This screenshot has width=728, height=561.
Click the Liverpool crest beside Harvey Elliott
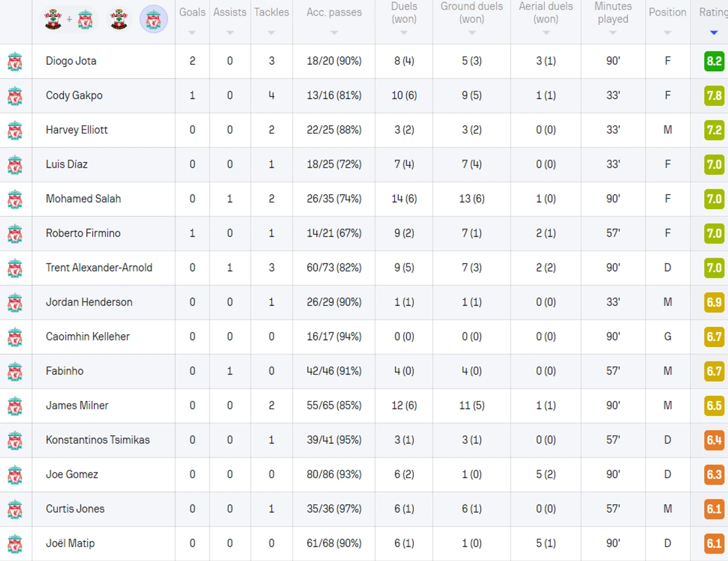coord(15,130)
